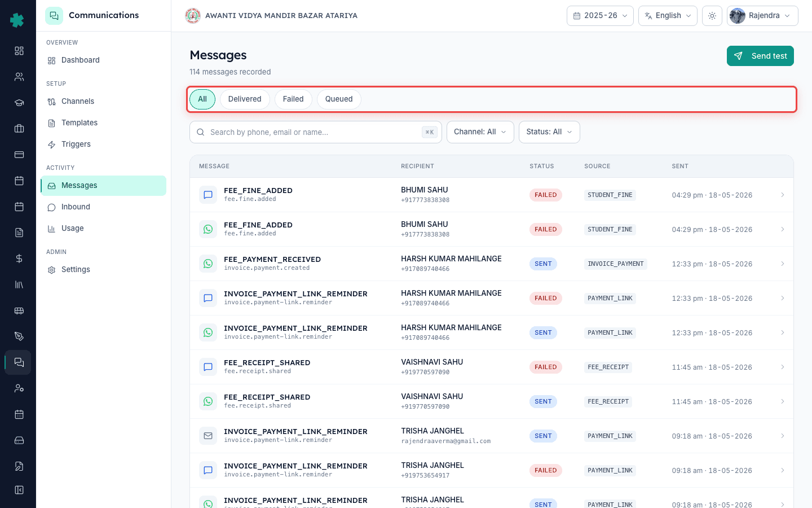The image size is (812, 508).
Task: Click the school crest logo
Action: (x=193, y=16)
